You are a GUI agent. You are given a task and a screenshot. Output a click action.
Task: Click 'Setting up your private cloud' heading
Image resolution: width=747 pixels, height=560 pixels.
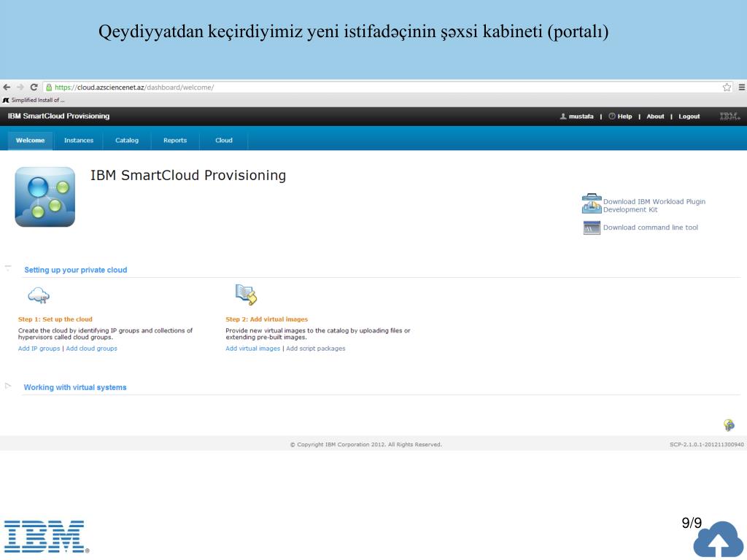76,270
